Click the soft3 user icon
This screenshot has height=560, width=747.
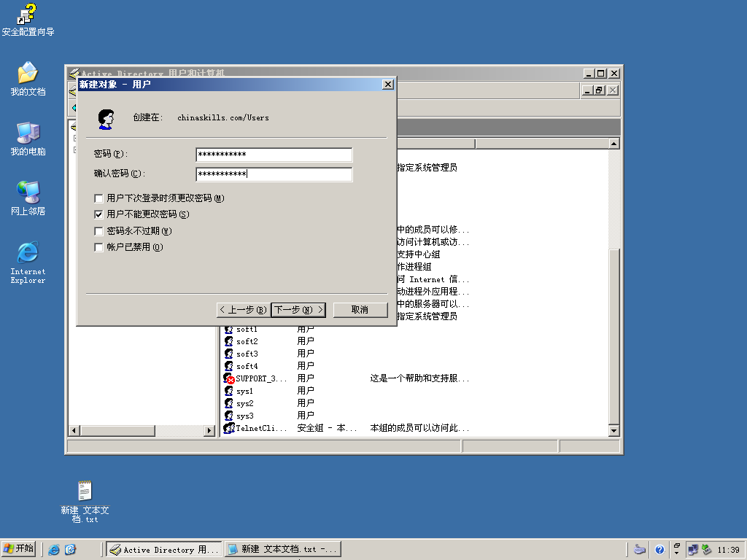(x=228, y=354)
